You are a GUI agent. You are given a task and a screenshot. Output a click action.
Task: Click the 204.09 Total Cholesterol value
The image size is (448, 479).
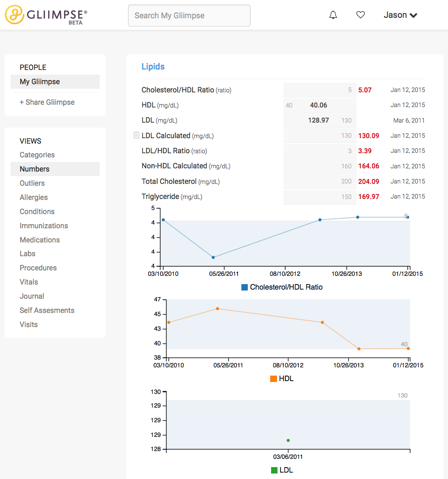point(368,182)
